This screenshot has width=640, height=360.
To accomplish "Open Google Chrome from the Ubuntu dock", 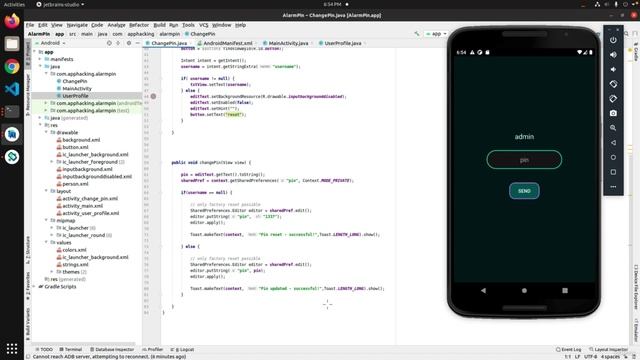I will tap(12, 67).
